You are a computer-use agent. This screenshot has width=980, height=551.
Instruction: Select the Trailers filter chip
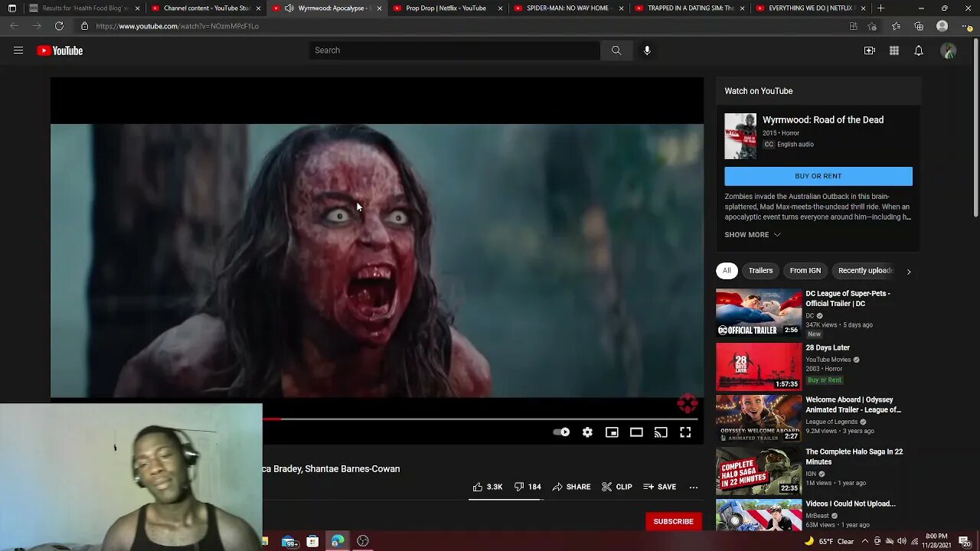coord(760,270)
